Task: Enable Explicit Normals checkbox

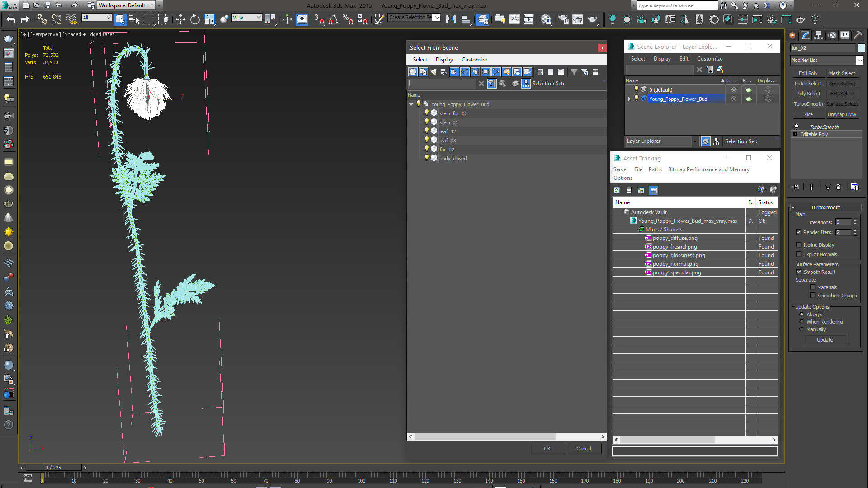Action: click(x=799, y=254)
